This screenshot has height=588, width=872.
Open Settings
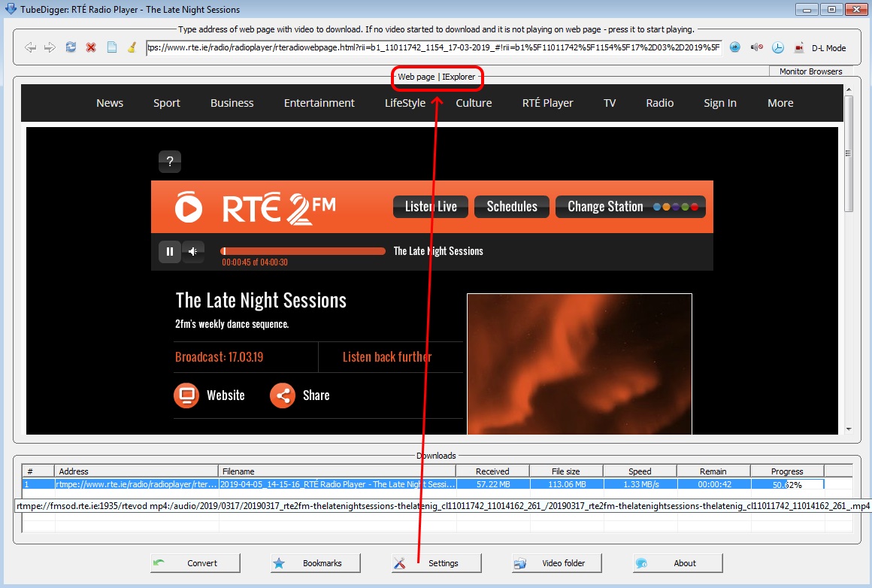click(437, 563)
